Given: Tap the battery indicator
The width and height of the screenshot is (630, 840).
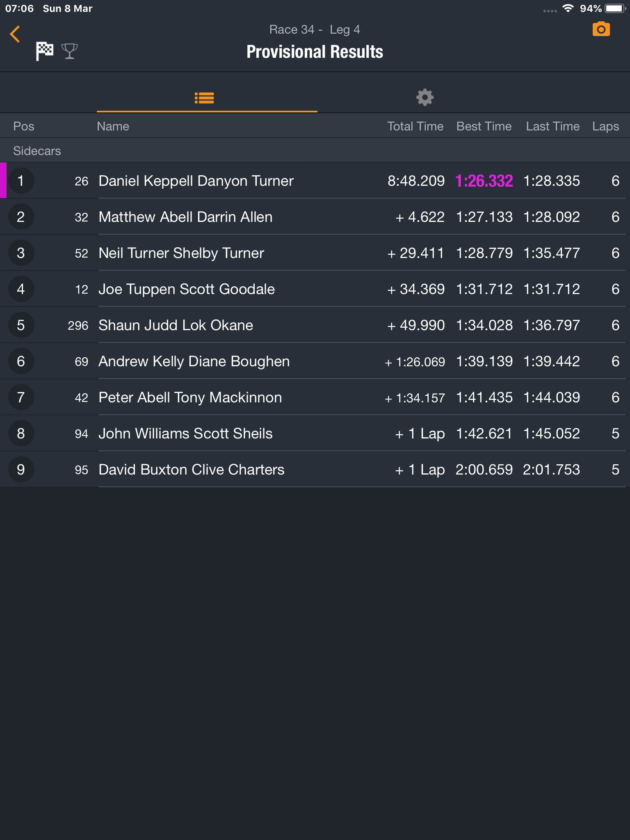Looking at the screenshot, I should pos(615,8).
